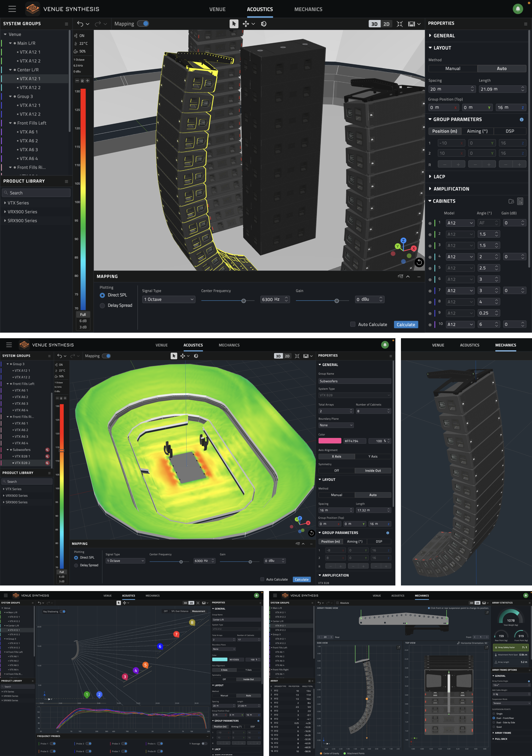Expand the LACP section
Viewport: 532px width, 756px height.
point(430,177)
